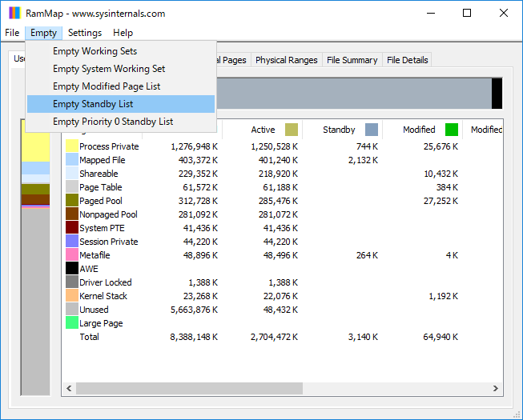Switch to the Physical Ranges tab
The width and height of the screenshot is (523, 420).
coord(287,60)
